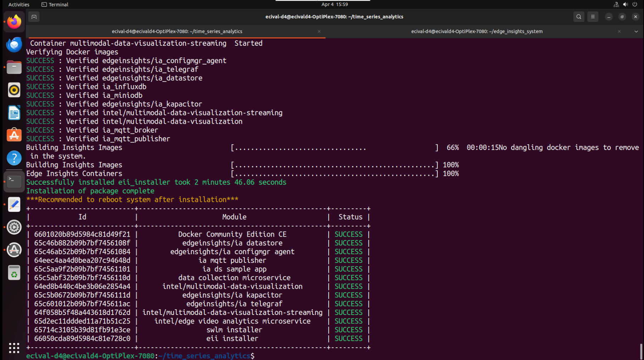
Task: Open network status indicator
Action: tap(616, 5)
